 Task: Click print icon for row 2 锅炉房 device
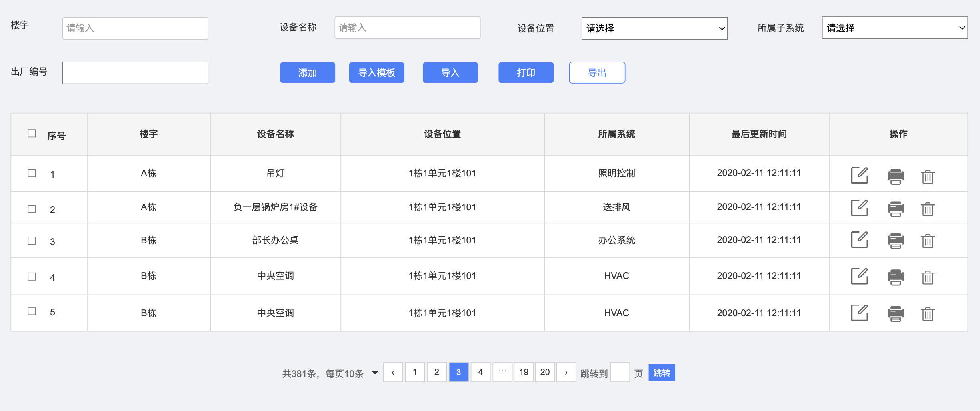896,209
